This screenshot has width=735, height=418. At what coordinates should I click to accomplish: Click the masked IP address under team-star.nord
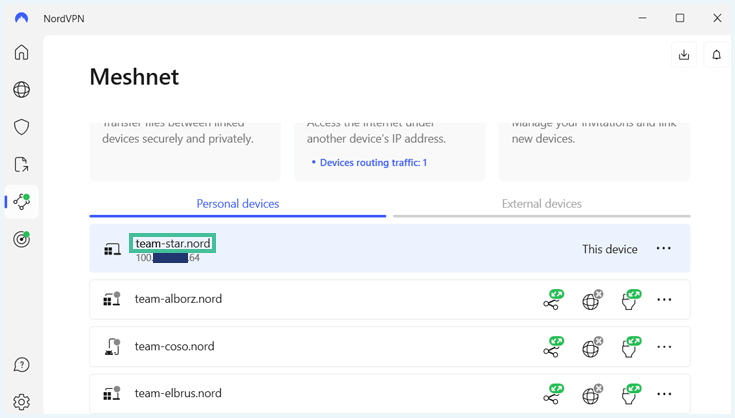coord(168,258)
